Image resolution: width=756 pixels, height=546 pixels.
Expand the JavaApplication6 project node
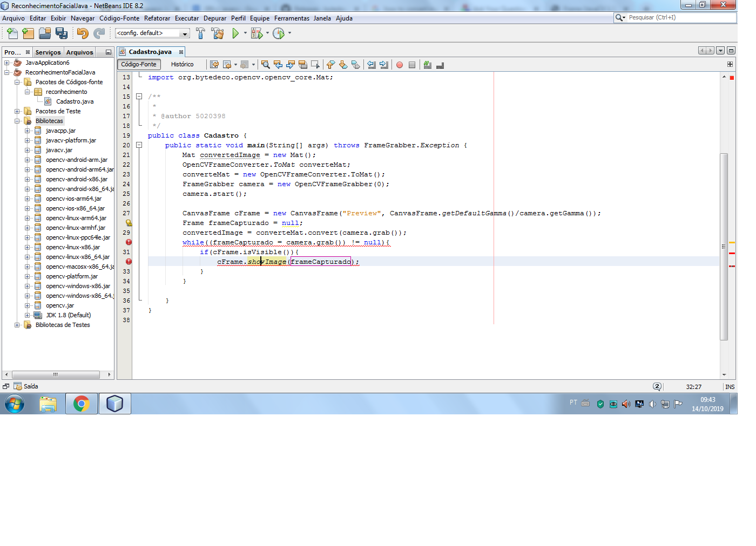(7, 63)
